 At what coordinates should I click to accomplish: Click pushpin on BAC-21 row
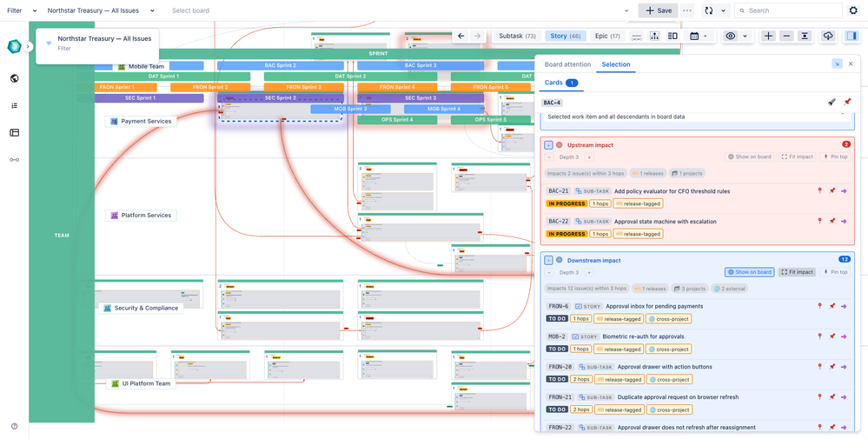click(x=832, y=190)
